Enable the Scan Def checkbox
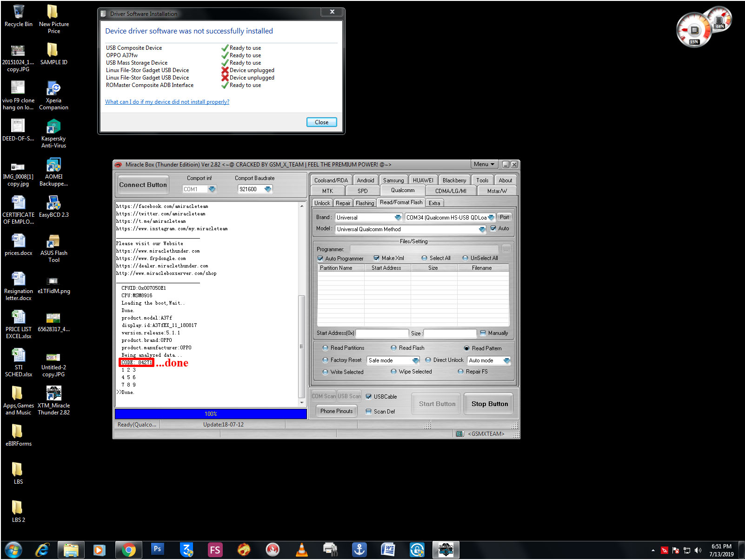 (x=368, y=412)
